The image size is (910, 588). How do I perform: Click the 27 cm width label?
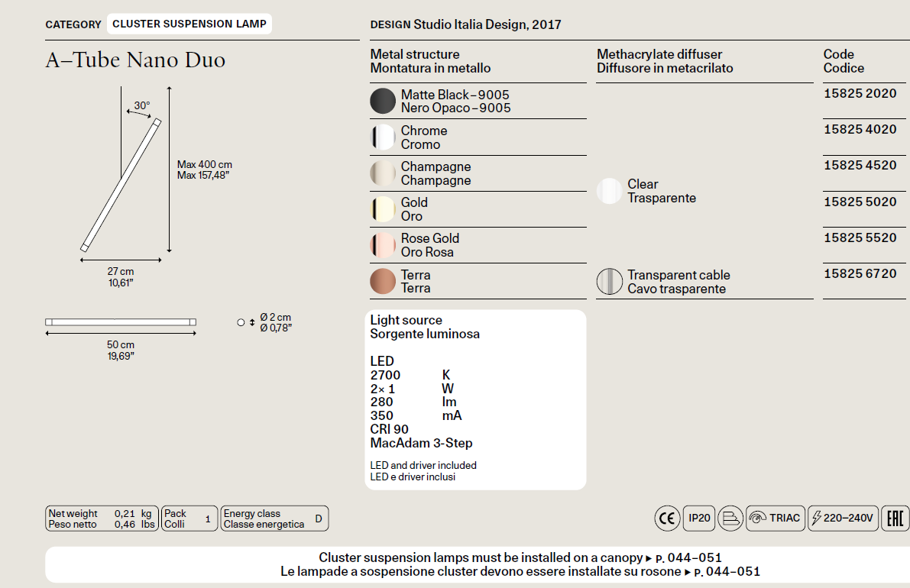[121, 277]
